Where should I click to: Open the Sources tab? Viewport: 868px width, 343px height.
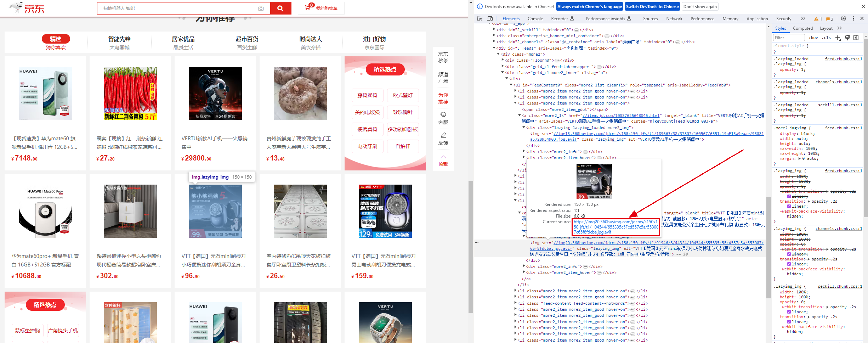pos(650,19)
